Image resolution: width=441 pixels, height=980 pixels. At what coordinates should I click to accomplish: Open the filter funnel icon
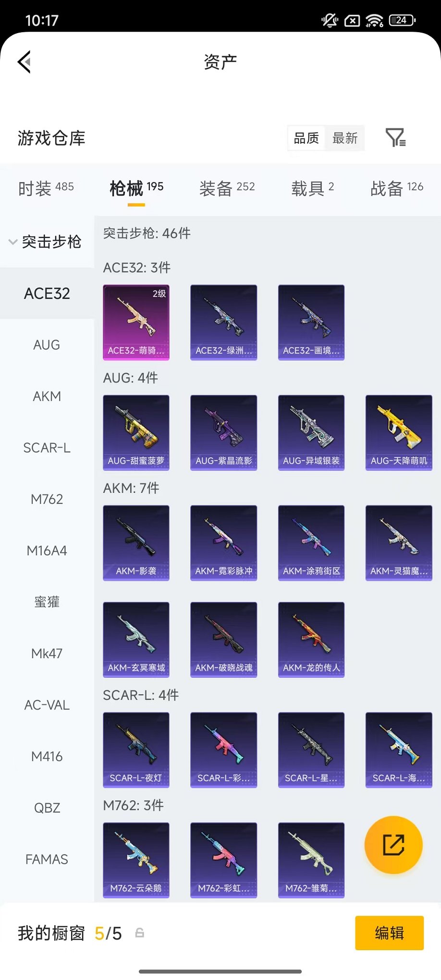pos(395,138)
